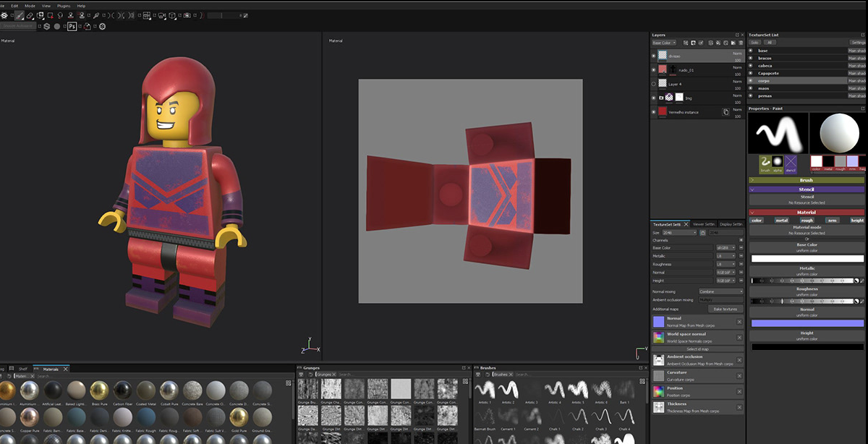868x444 pixels.
Task: Toggle the rough material channel button
Action: (x=807, y=221)
